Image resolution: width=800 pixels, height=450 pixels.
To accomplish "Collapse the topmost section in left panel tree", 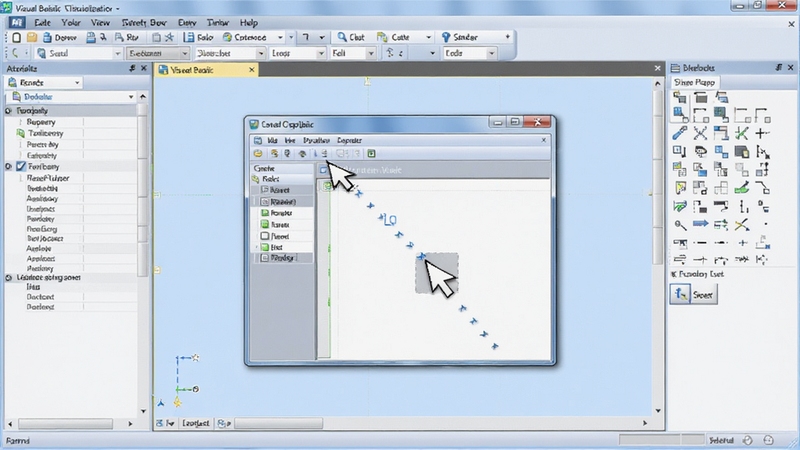I will click(8, 111).
